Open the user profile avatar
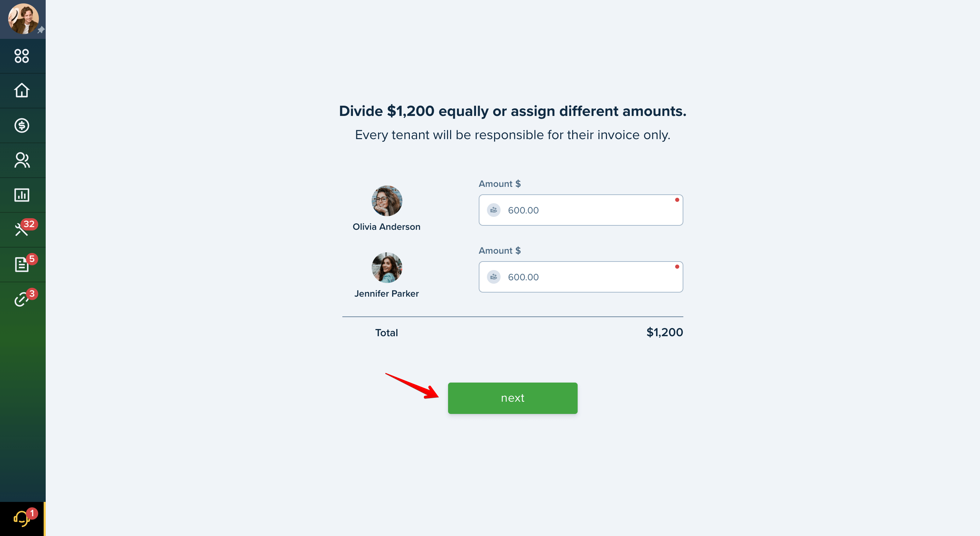Viewport: 980px width, 536px height. [x=23, y=19]
